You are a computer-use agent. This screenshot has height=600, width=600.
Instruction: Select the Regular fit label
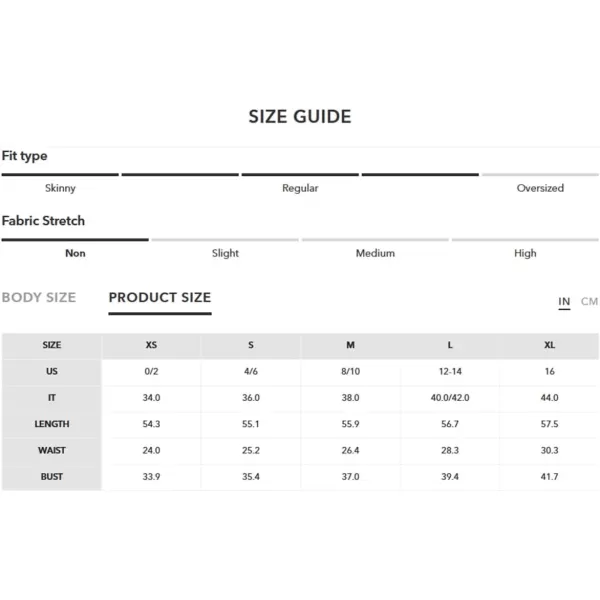300,188
